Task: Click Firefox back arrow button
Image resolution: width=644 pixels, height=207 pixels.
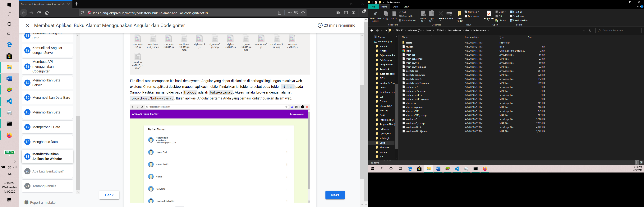Action: tap(24, 13)
